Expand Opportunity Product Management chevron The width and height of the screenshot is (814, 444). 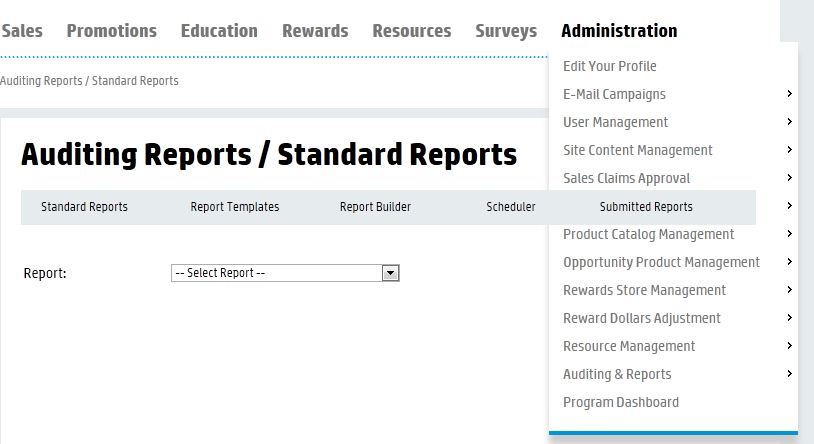pyautogui.click(x=789, y=262)
